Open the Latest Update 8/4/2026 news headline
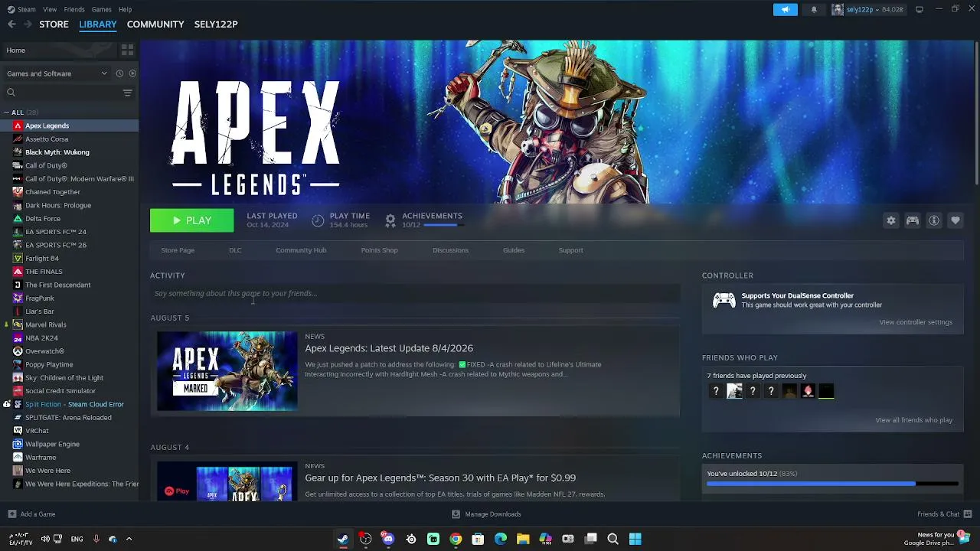This screenshot has height=551, width=980. [x=389, y=348]
